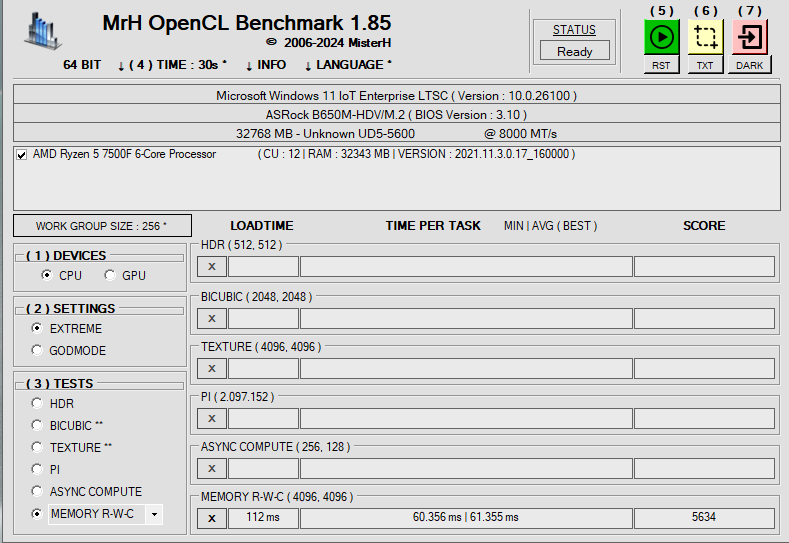
Task: Click the SCORE column header
Action: pos(704,226)
